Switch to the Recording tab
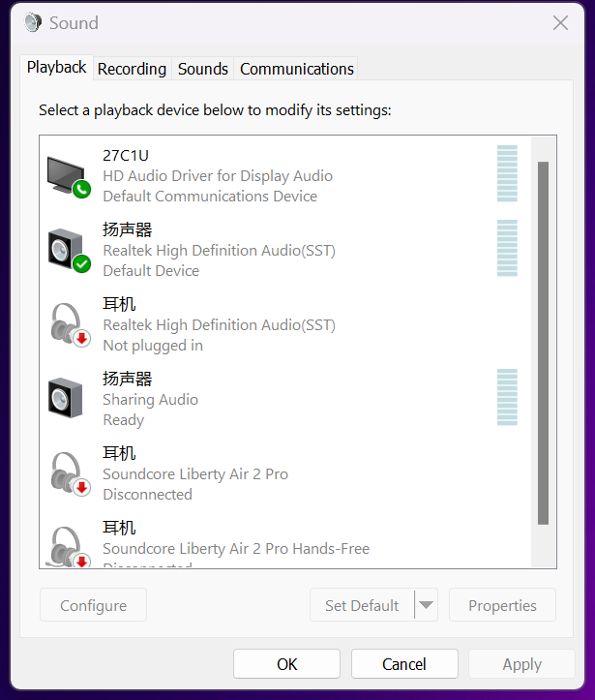Screen dimensions: 595x700 tap(132, 69)
